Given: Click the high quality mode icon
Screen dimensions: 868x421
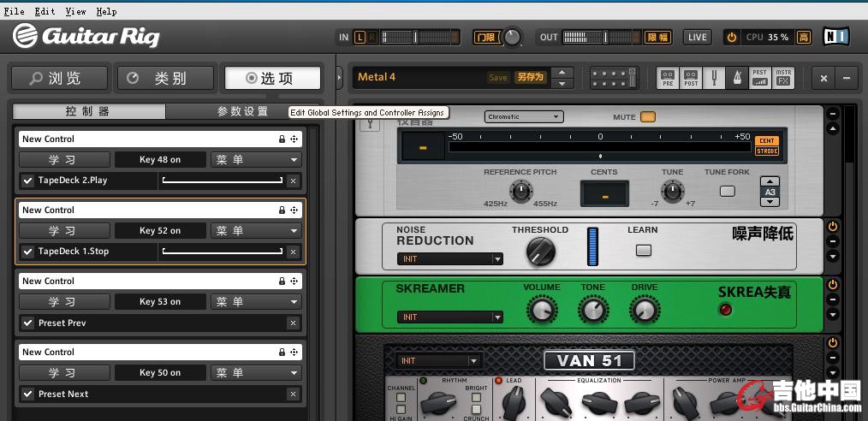Looking at the screenshot, I should click(803, 37).
